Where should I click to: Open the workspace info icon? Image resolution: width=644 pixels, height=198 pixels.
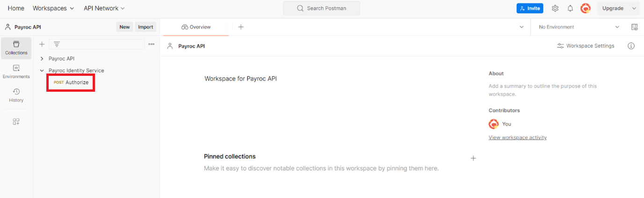(631, 46)
